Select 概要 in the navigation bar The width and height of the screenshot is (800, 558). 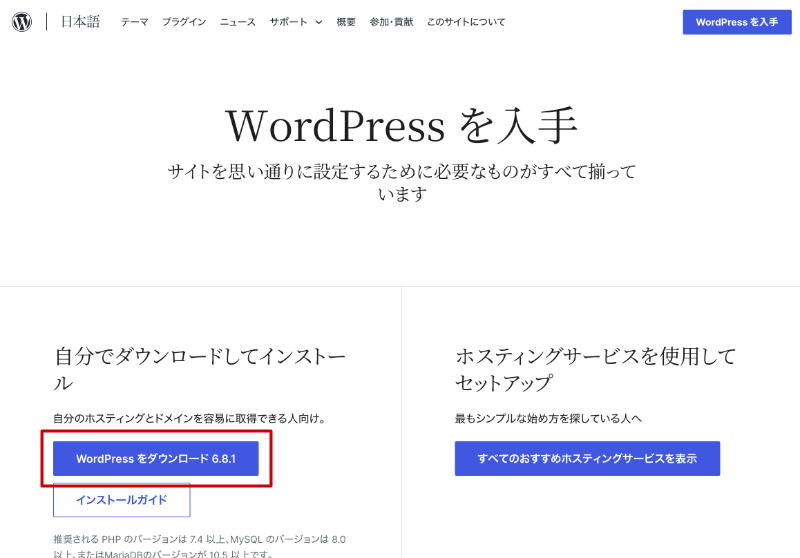pyautogui.click(x=346, y=22)
